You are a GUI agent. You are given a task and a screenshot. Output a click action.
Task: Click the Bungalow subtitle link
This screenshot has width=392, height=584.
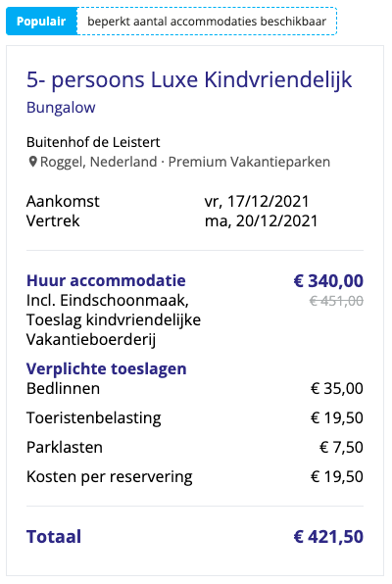point(61,108)
